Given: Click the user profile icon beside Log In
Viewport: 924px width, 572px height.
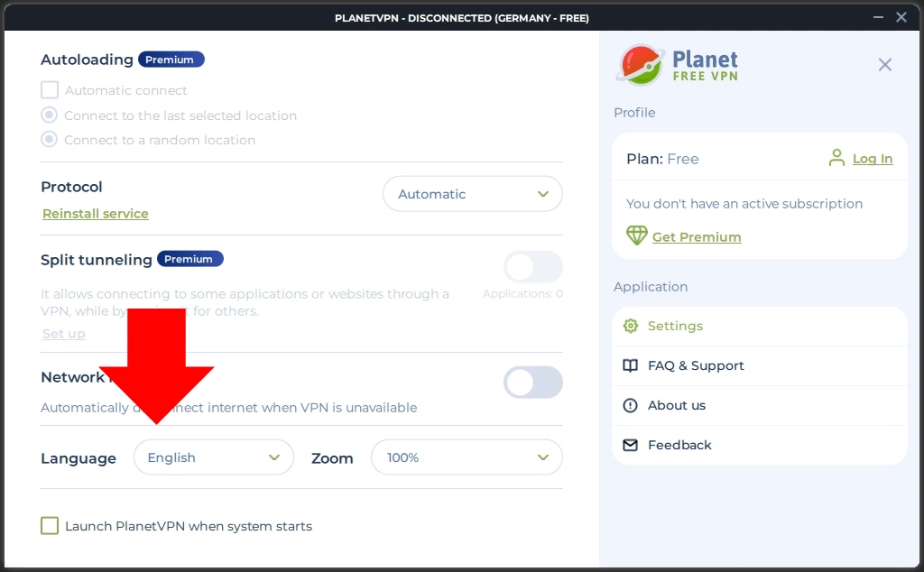Looking at the screenshot, I should [x=836, y=158].
